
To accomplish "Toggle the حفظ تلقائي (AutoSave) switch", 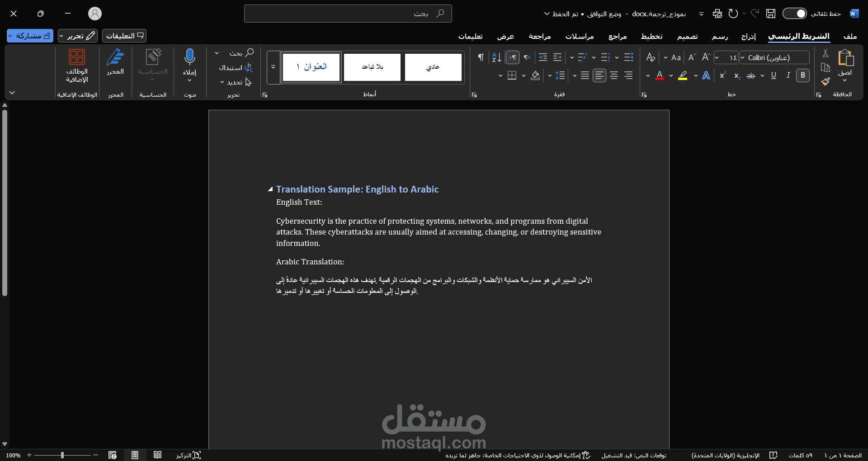I will click(794, 14).
